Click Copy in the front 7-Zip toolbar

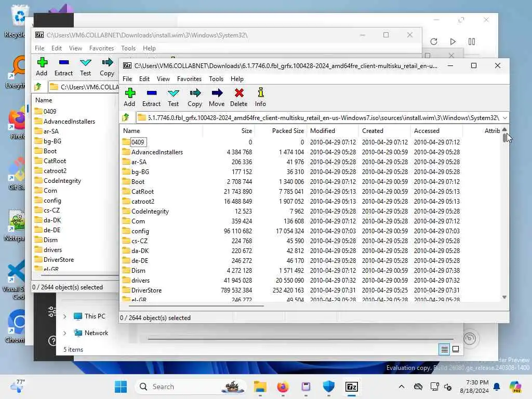point(195,97)
